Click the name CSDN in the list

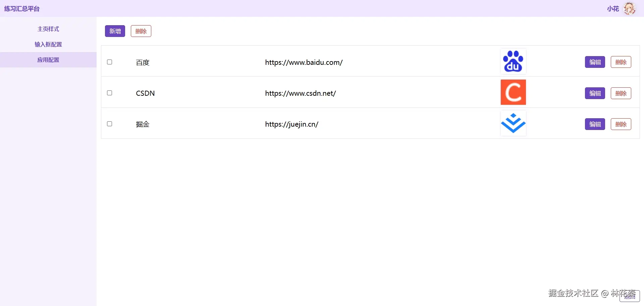[x=145, y=93]
